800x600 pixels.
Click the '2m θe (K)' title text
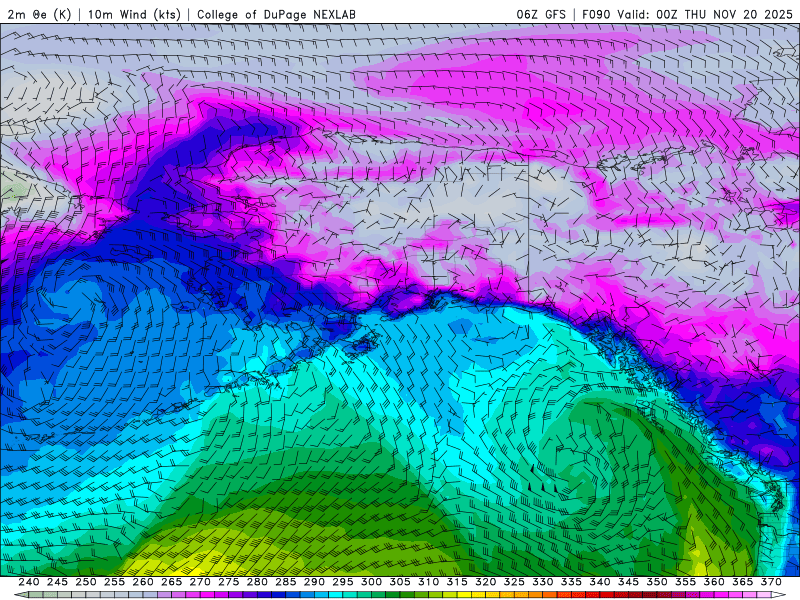pyautogui.click(x=39, y=14)
